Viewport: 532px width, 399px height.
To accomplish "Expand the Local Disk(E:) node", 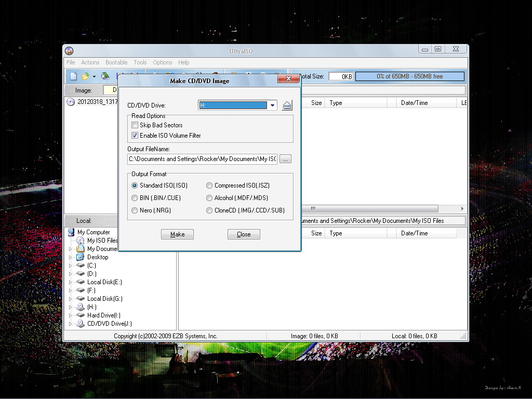I will pyautogui.click(x=71, y=282).
